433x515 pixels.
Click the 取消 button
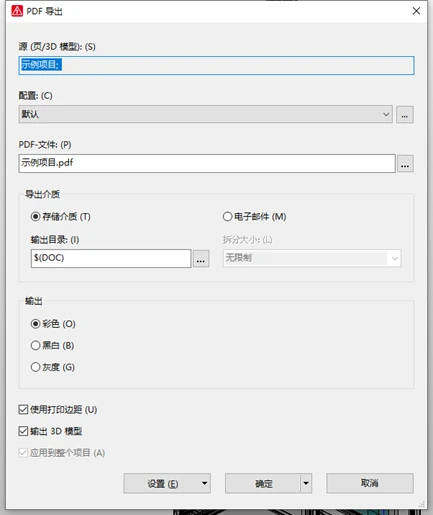(x=370, y=483)
